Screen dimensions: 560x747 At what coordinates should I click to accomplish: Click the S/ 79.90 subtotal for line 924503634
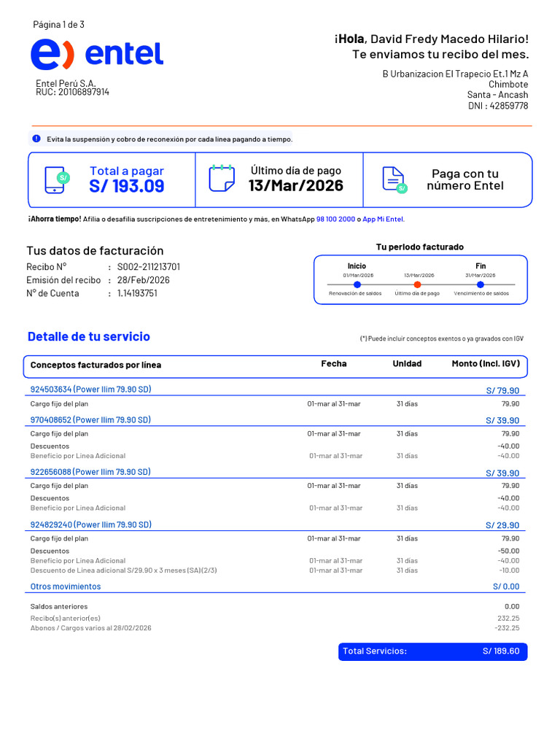(502, 391)
